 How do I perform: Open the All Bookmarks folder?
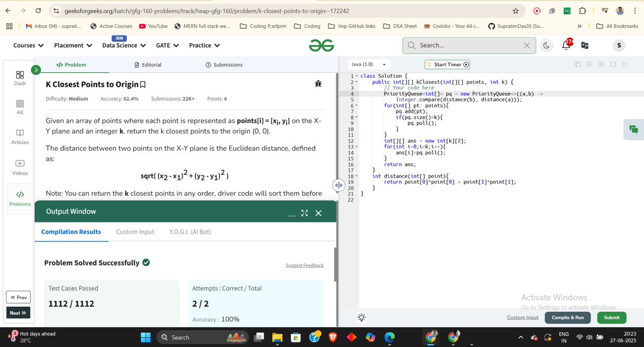pos(617,26)
